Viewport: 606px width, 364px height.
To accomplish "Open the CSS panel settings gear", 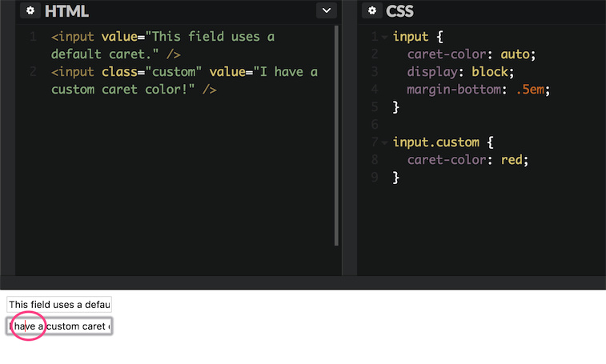I will 371,10.
